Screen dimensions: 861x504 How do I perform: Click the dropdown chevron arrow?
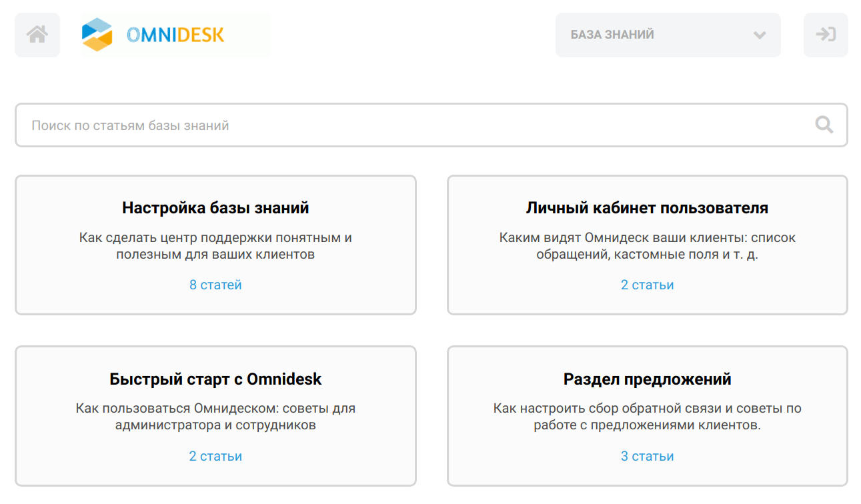(759, 35)
